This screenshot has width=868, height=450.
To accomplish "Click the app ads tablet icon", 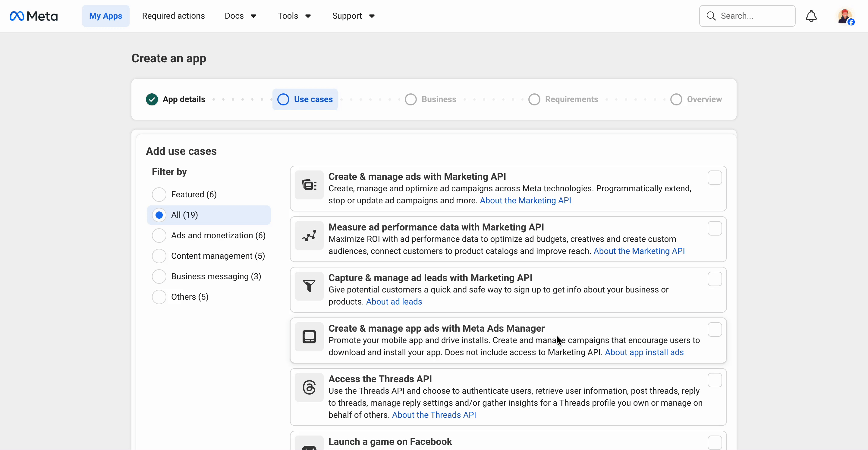I will click(309, 336).
